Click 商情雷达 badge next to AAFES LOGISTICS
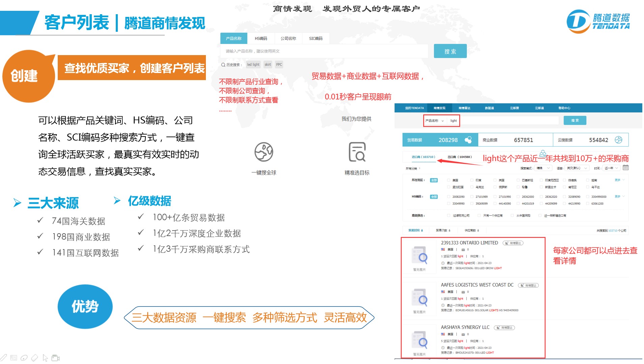This screenshot has height=364, width=644. pyautogui.click(x=528, y=285)
